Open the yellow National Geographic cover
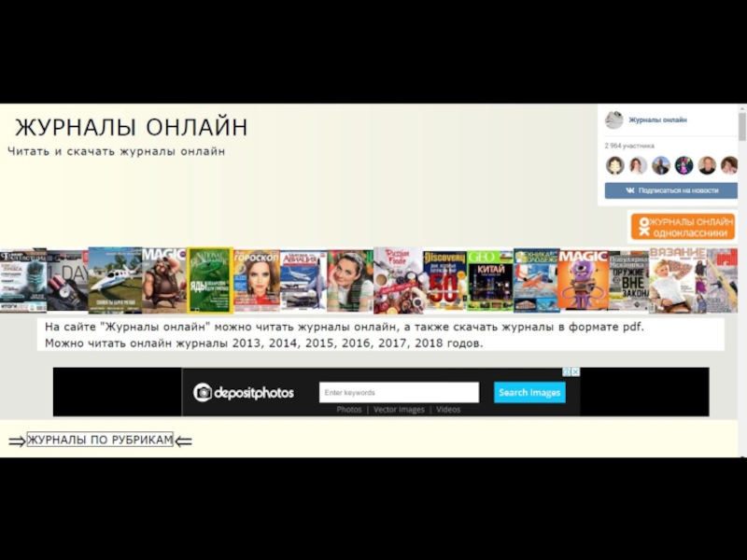 pos(209,280)
